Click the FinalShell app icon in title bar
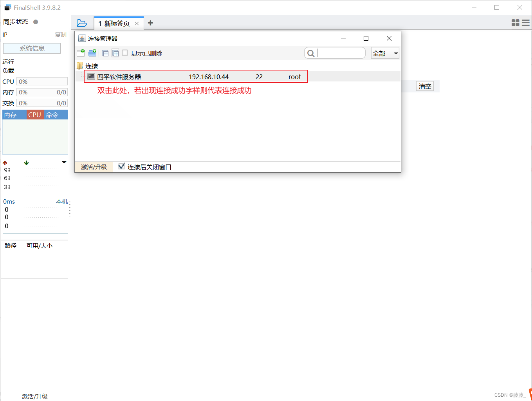 [7, 7]
